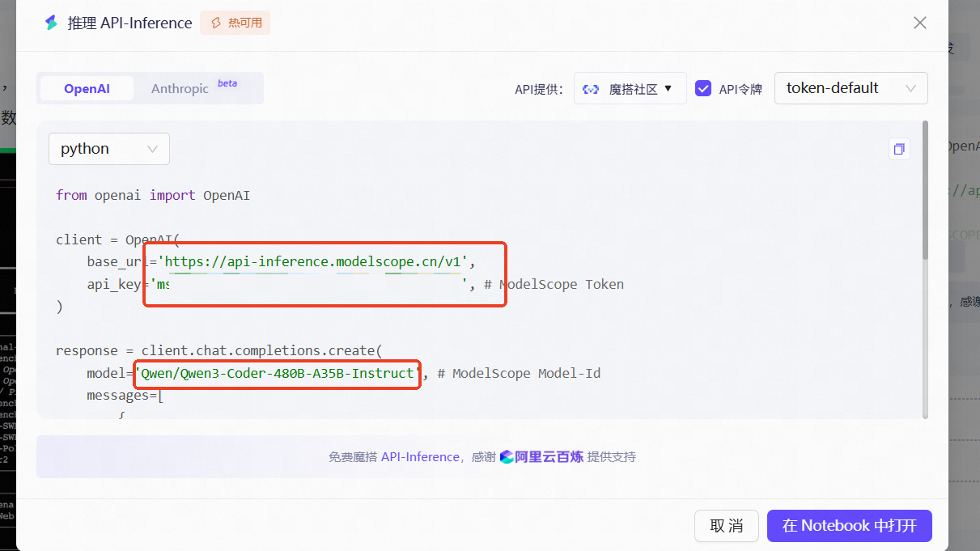Click the 'messages=[' line
The height and width of the screenshot is (551, 980).
coord(125,396)
